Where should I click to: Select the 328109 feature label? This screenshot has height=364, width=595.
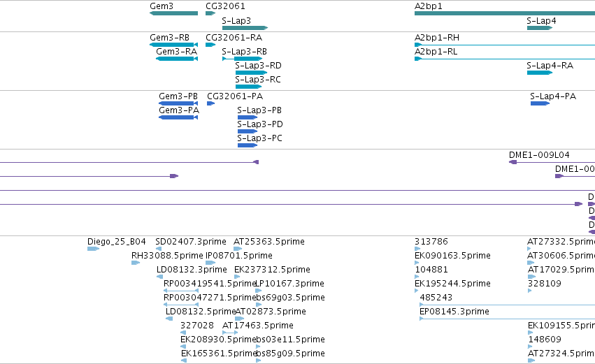pyautogui.click(x=545, y=284)
